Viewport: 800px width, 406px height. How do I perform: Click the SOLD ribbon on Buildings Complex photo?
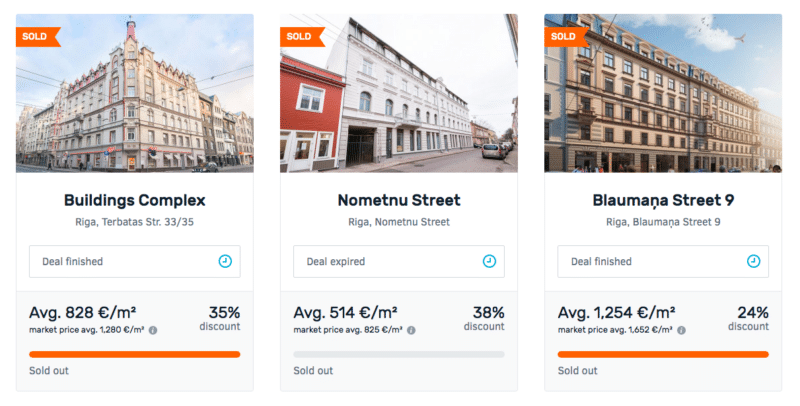[x=38, y=37]
